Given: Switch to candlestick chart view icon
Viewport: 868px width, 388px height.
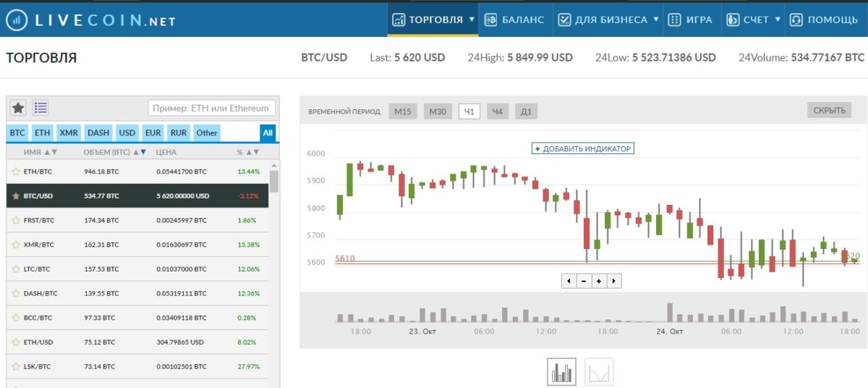Looking at the screenshot, I should click(562, 372).
